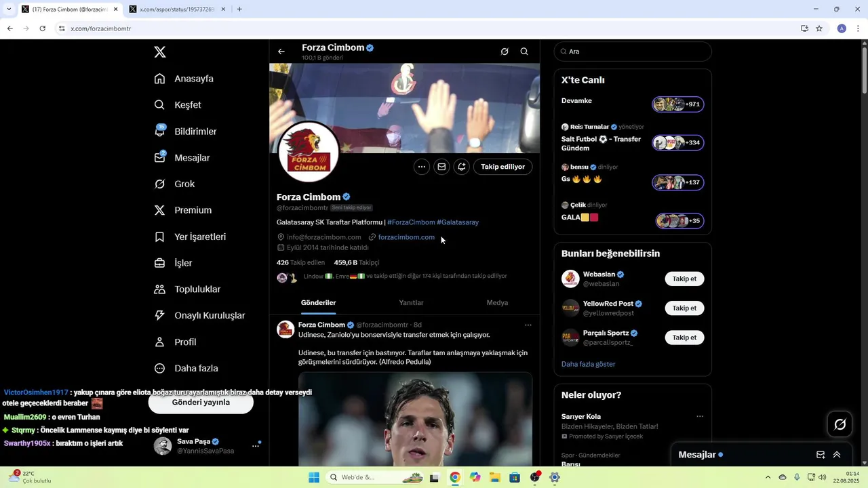Viewport: 868px width, 488px height.
Task: Open Chrome menu three dots
Action: click(x=859, y=28)
